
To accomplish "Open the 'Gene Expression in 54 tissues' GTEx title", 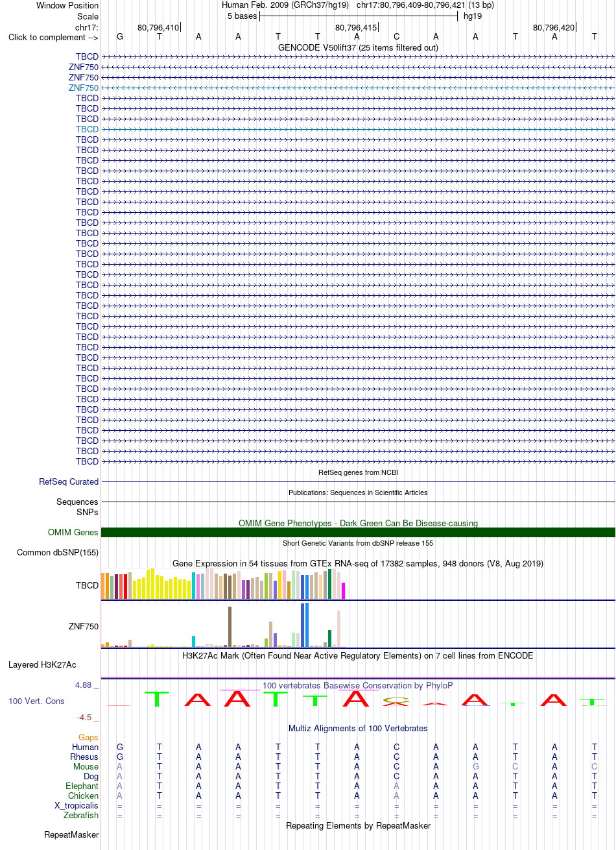I will [358, 563].
